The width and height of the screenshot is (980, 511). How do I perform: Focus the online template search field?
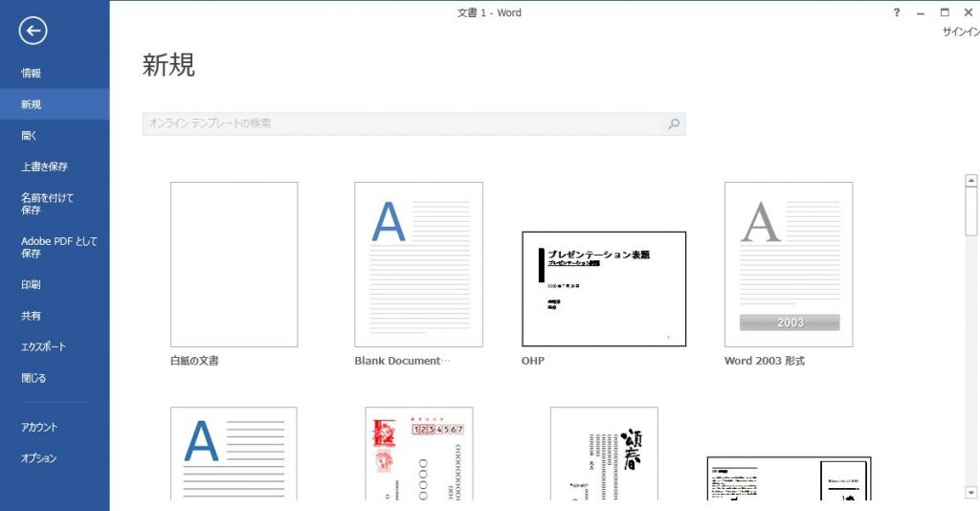(402, 123)
